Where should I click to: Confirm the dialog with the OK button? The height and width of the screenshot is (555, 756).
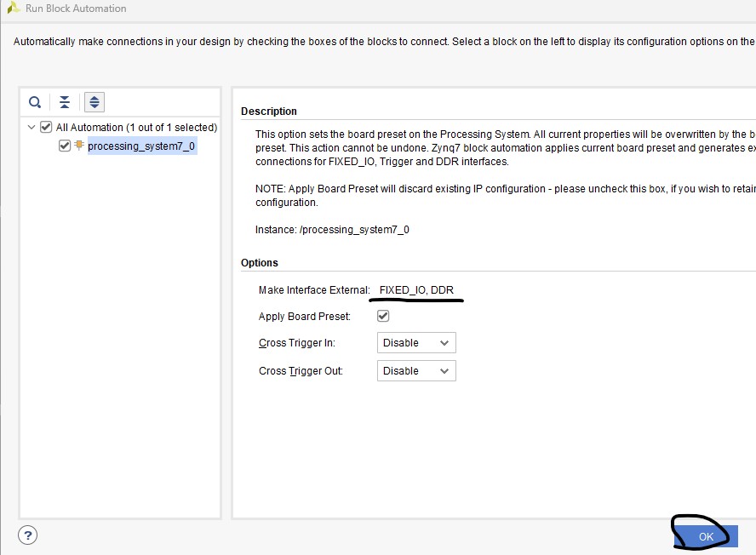[705, 536]
